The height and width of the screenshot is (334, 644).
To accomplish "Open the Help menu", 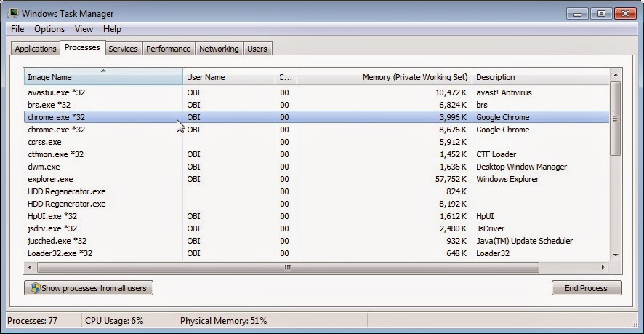I will (112, 29).
